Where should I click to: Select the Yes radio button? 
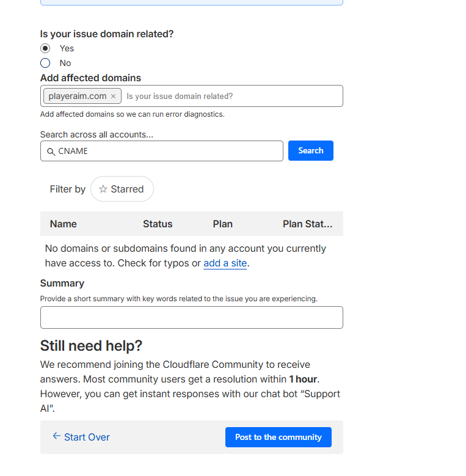[x=45, y=48]
